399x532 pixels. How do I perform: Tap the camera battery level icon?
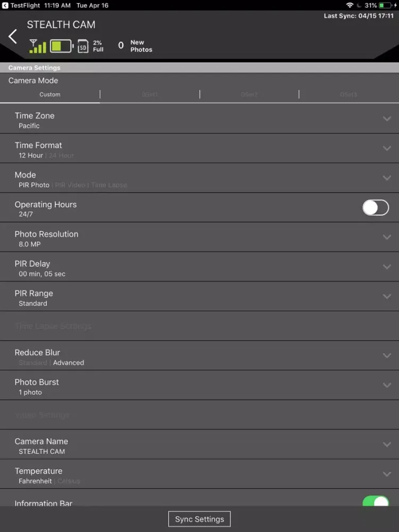pyautogui.click(x=62, y=46)
